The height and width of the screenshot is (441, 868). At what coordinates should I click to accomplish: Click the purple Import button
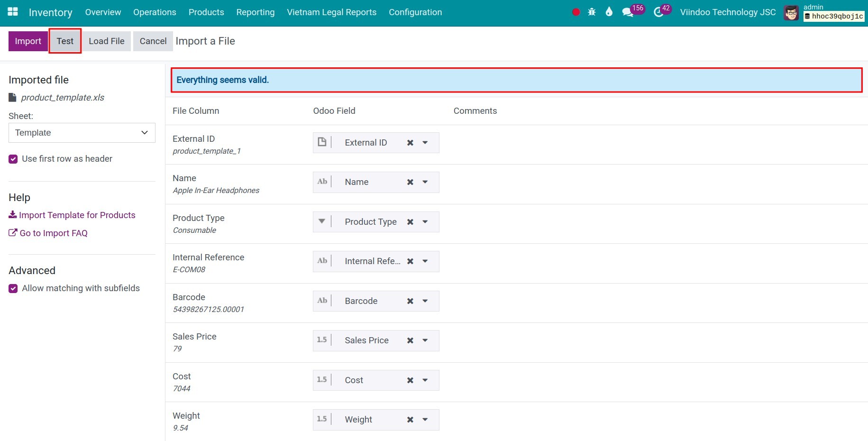(28, 41)
